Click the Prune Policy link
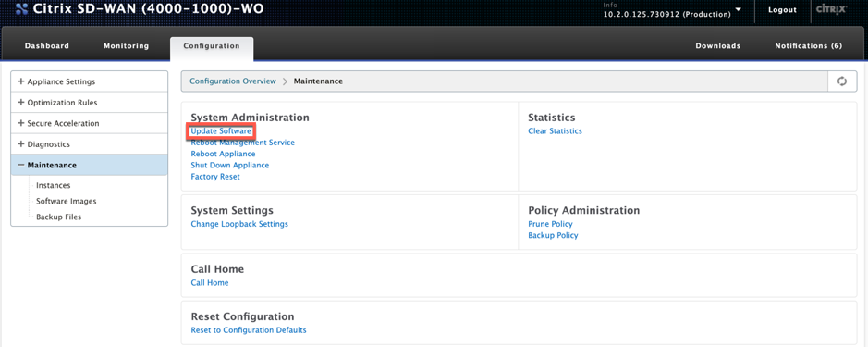868x347 pixels. coord(550,224)
